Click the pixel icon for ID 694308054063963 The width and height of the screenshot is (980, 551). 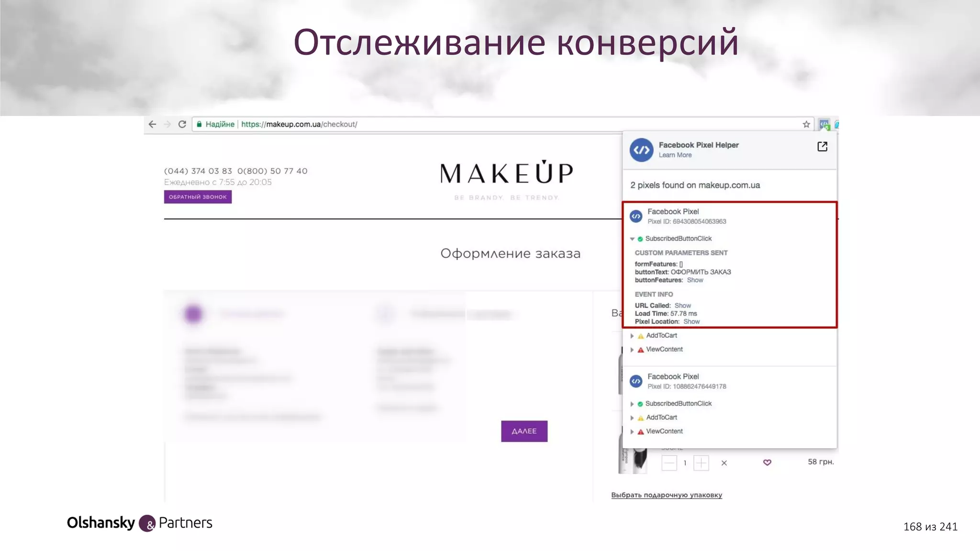pos(636,217)
